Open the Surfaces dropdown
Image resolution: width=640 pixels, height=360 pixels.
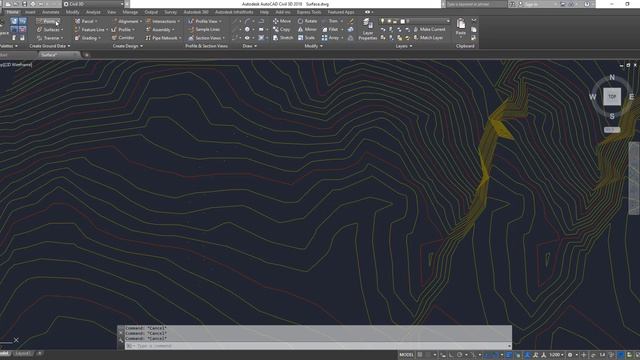tap(50, 30)
